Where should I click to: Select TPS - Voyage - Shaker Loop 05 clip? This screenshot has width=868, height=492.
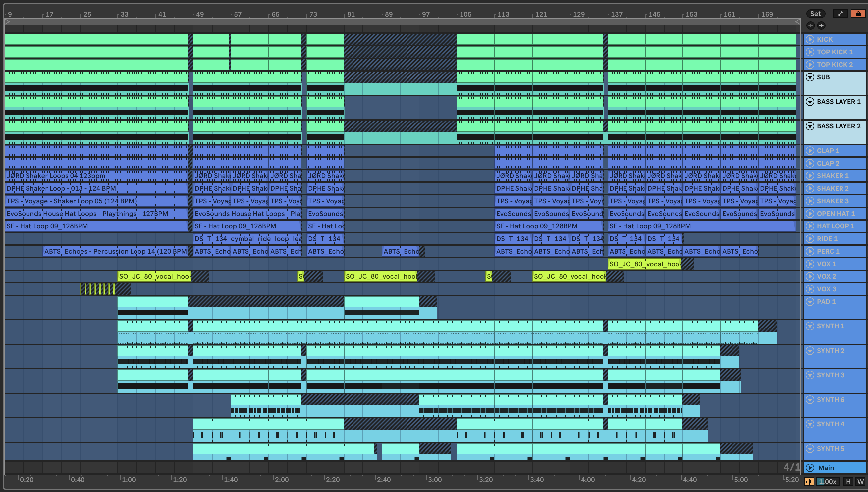(x=96, y=201)
